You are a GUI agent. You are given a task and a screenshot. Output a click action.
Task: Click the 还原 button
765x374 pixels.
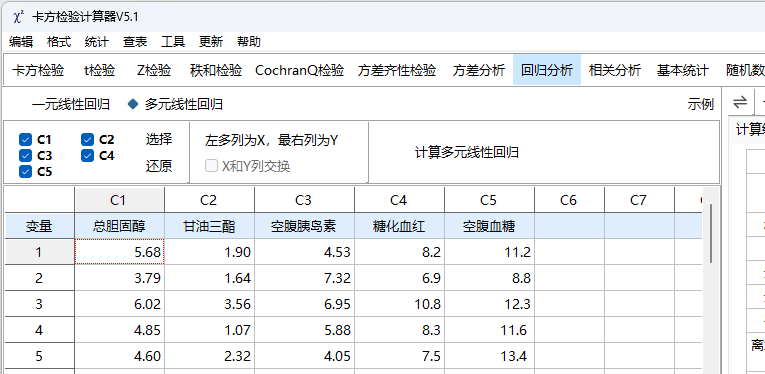159,166
